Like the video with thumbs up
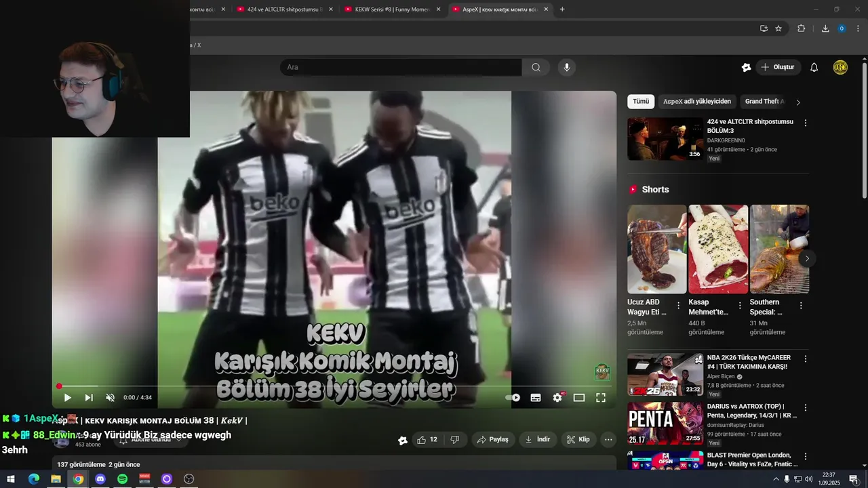 (x=427, y=439)
